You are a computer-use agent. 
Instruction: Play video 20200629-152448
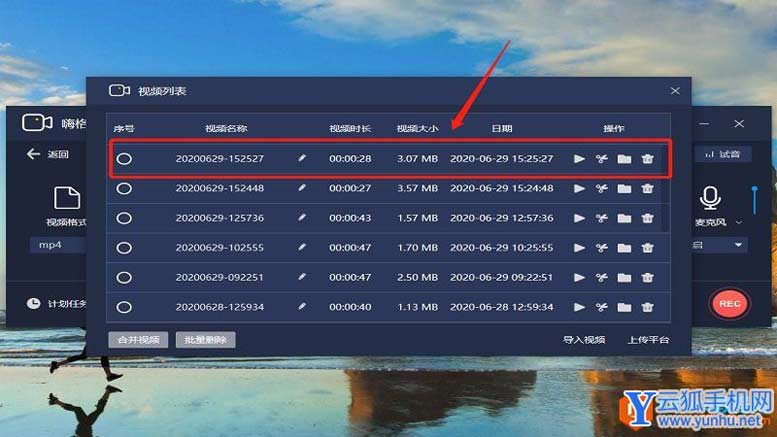pos(579,189)
